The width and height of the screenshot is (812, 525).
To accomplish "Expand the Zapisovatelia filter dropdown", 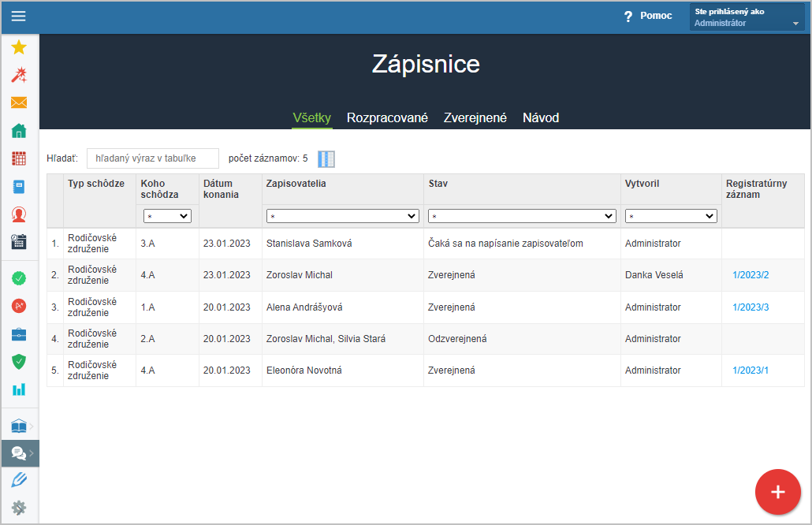I will point(343,216).
